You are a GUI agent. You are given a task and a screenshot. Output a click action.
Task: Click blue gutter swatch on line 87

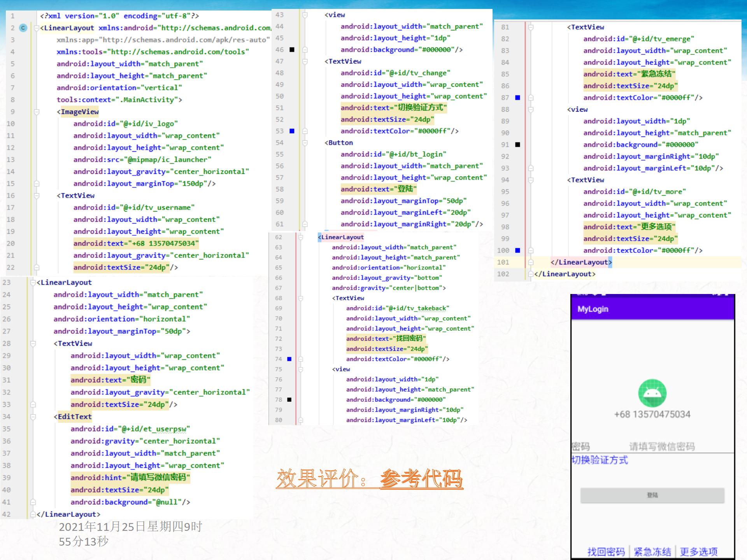click(517, 98)
